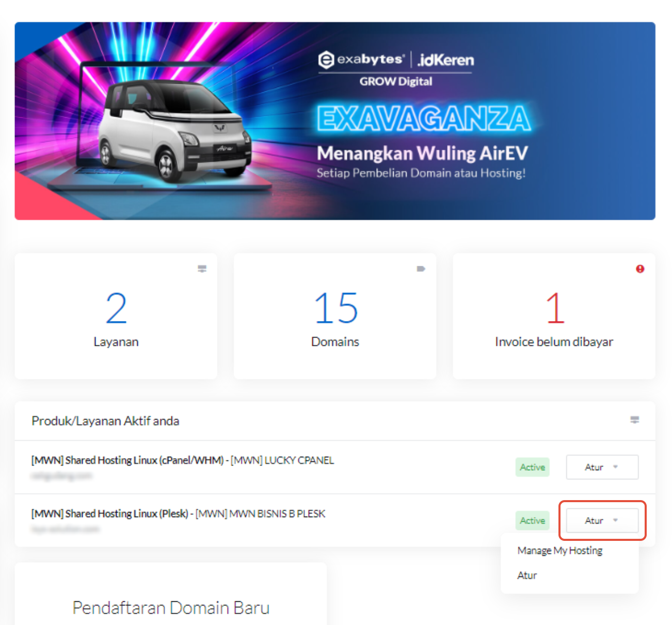Click the Produk/Layanan Aktif anda heading

105,421
